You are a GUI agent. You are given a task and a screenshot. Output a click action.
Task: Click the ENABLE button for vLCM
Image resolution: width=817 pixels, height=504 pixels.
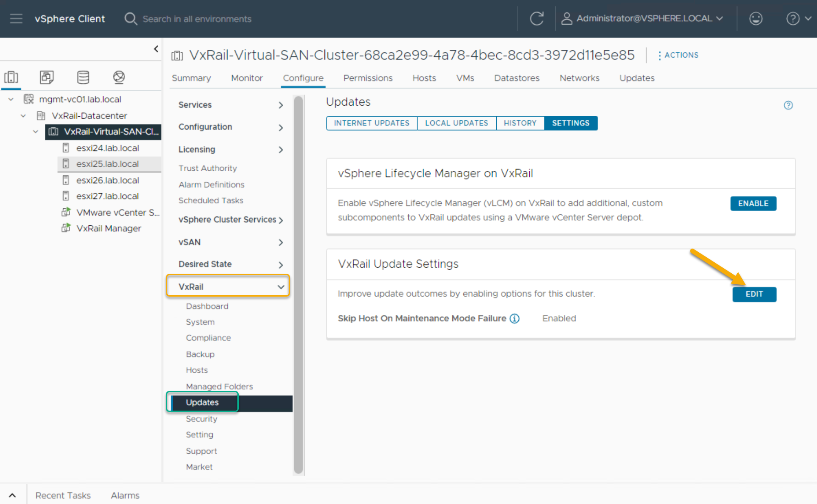(x=753, y=203)
